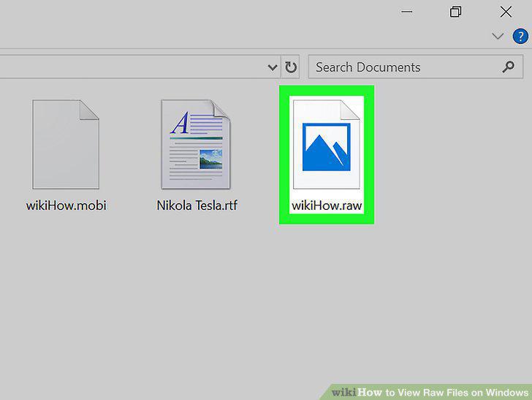Select the Nikola Tesla.rtf document icon
Viewport: 532px width, 400px height.
[x=196, y=144]
